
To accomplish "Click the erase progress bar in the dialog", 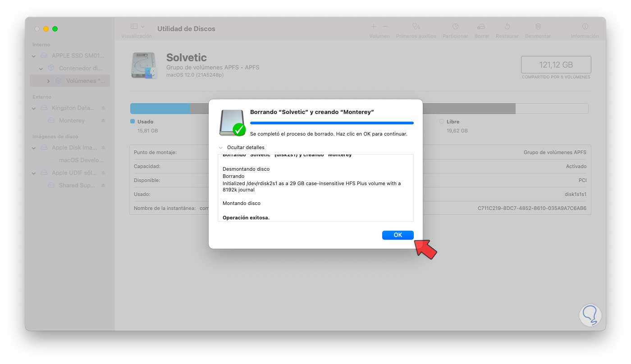I will [x=332, y=123].
